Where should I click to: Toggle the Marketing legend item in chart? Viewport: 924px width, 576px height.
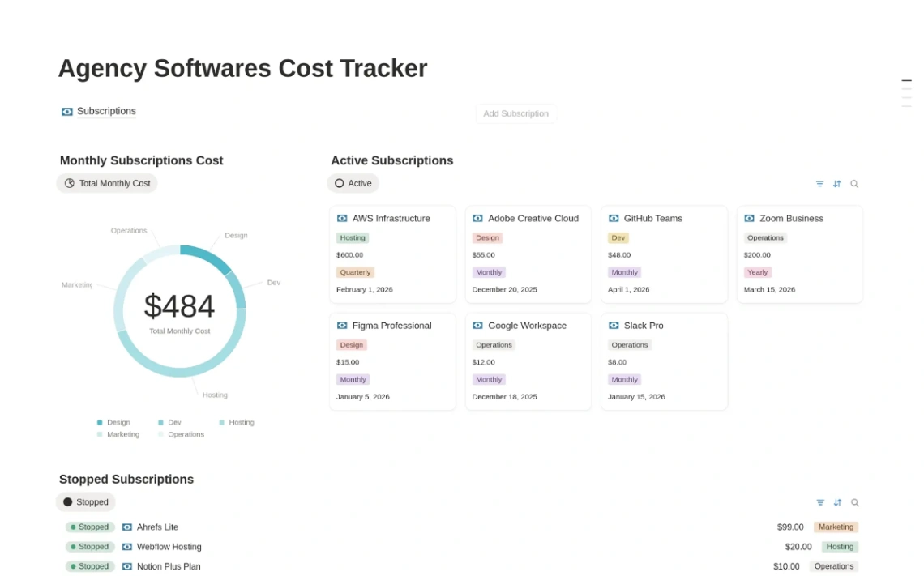tap(118, 435)
